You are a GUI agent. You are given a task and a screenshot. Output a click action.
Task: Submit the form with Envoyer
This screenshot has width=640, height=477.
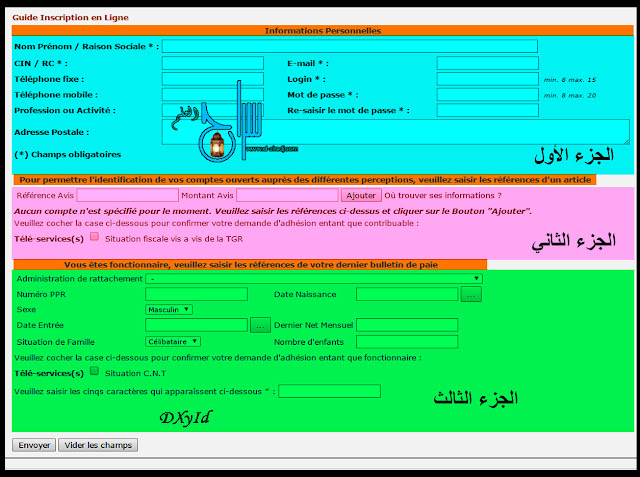33,445
